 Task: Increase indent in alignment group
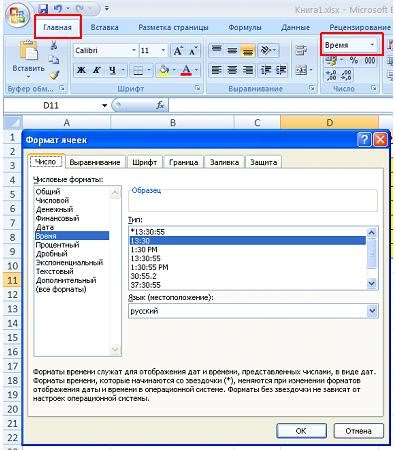pyautogui.click(x=281, y=70)
